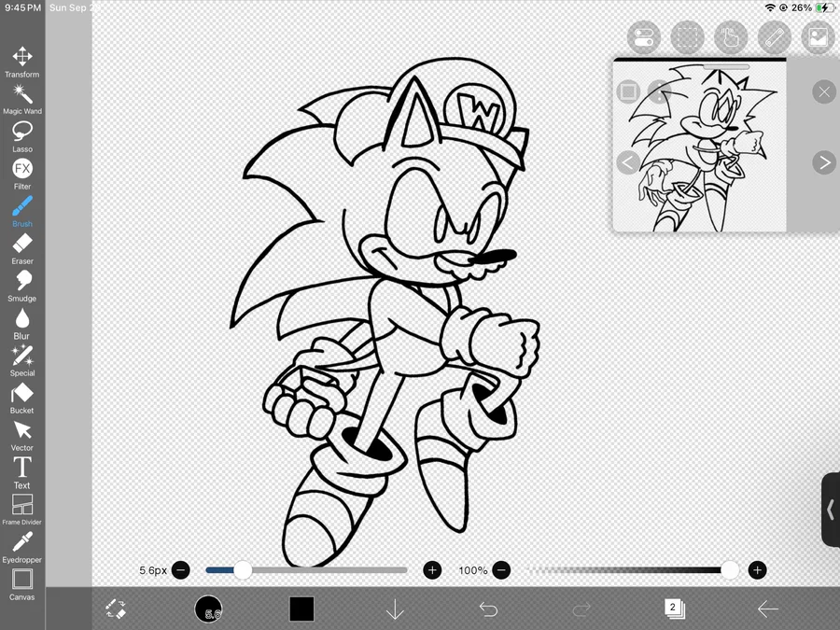This screenshot has height=630, width=840.
Task: Select the Special tool
Action: click(x=22, y=361)
